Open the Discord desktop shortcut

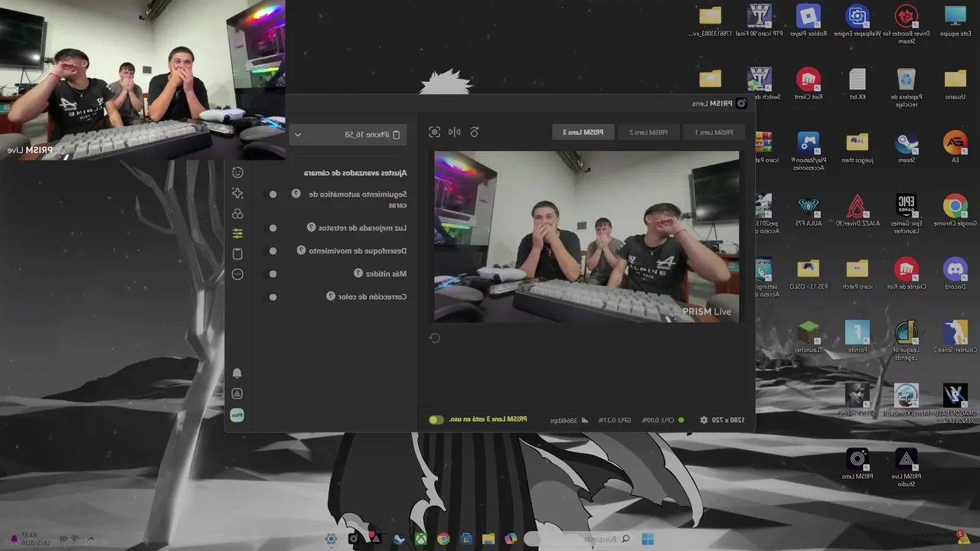(955, 273)
